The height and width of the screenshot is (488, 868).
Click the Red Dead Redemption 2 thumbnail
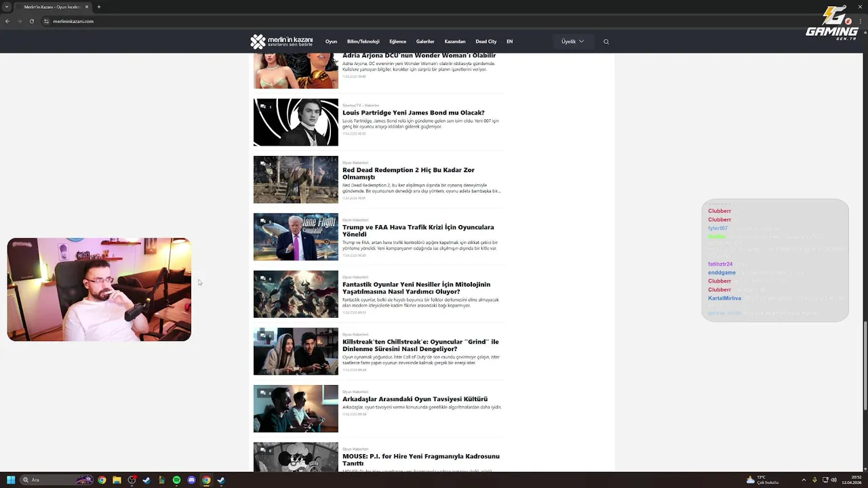tap(296, 180)
